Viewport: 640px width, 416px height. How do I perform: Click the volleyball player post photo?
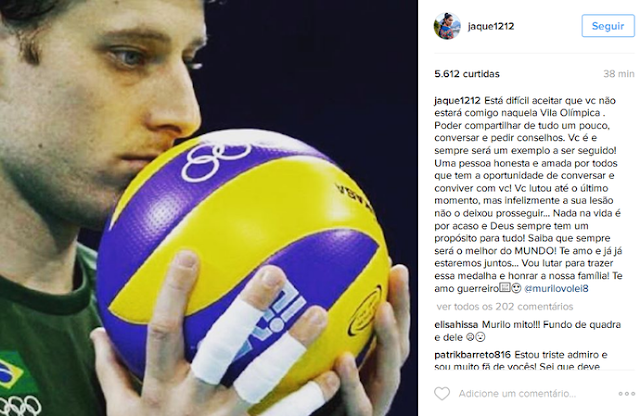(x=209, y=208)
